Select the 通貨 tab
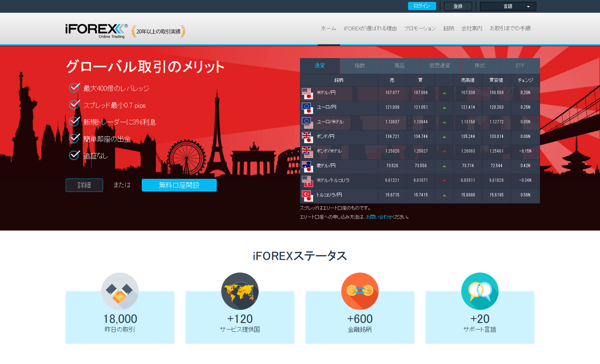This screenshot has height=364, width=600. tap(320, 66)
